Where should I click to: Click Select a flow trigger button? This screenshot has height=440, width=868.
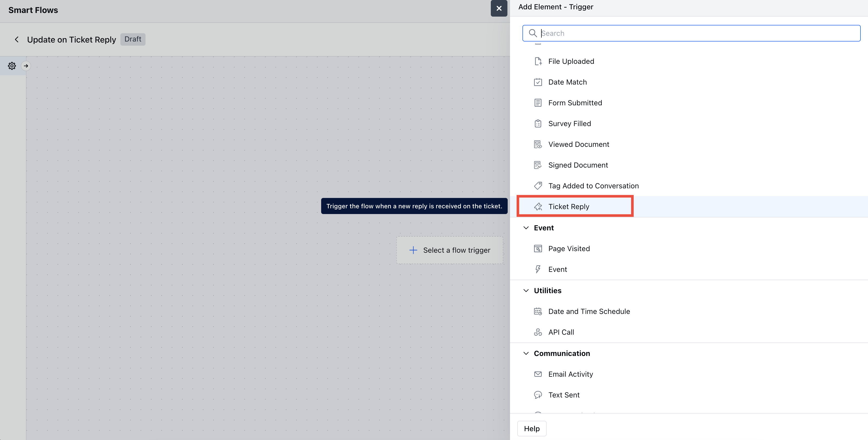click(x=450, y=250)
